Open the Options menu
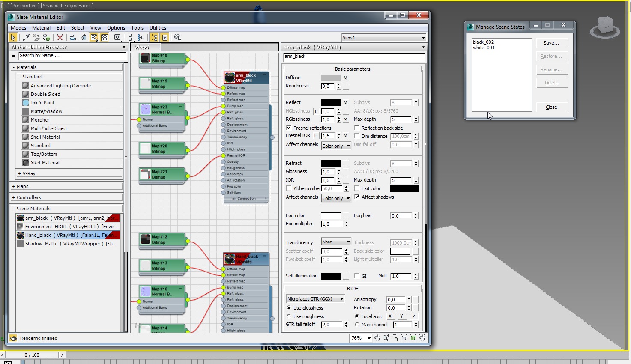The image size is (631, 364). (116, 27)
